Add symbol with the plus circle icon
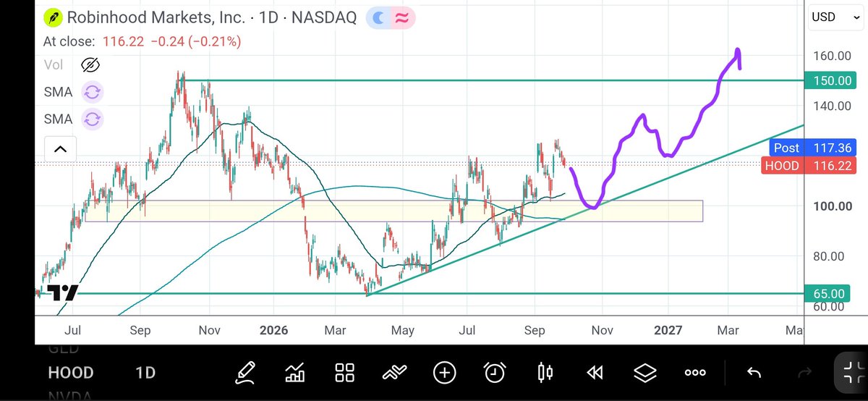The height and width of the screenshot is (401, 868). pos(444,373)
